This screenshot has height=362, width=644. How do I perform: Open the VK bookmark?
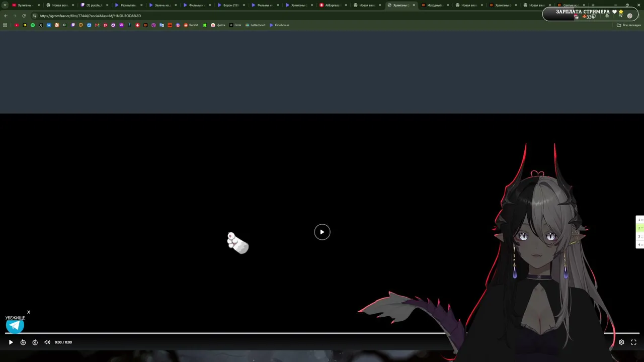(x=49, y=25)
